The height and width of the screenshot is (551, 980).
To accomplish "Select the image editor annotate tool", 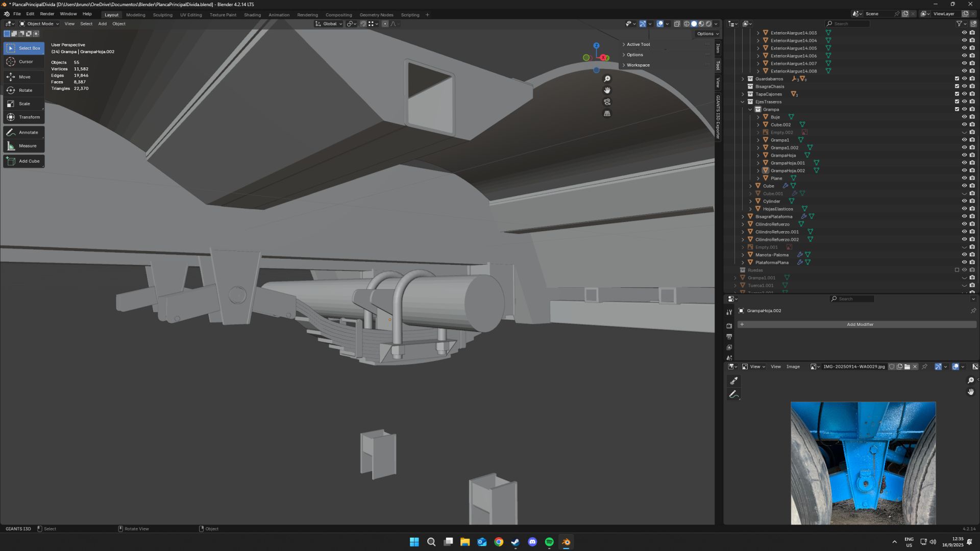I will (x=734, y=394).
